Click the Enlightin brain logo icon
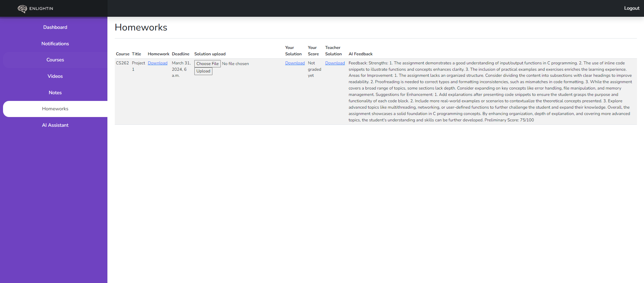This screenshot has height=283, width=644. point(22,9)
